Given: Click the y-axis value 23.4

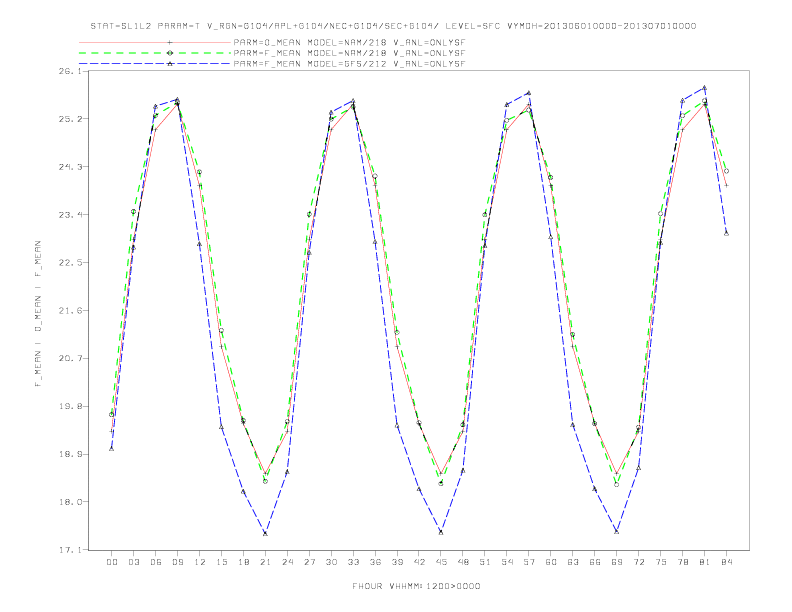Looking at the screenshot, I should coord(70,215).
